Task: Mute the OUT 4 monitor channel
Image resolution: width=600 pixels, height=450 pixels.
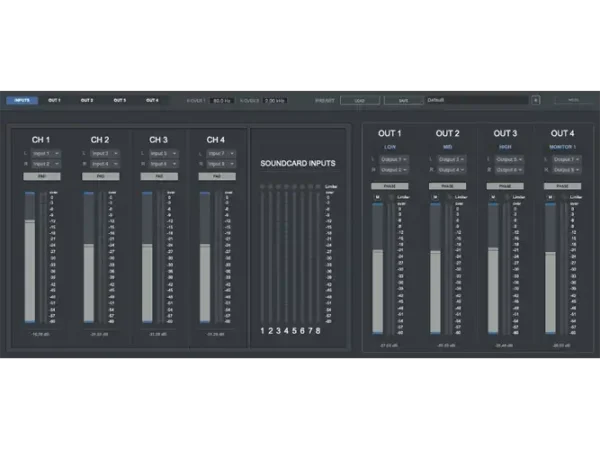Action: point(550,197)
